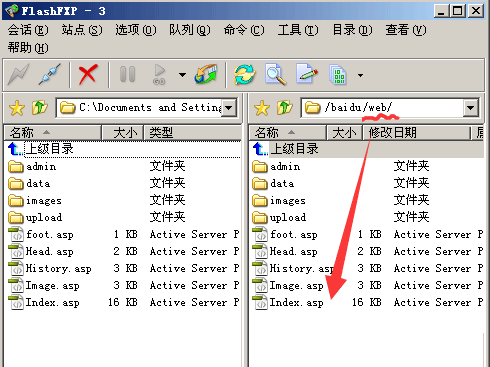The image size is (490, 367).
Task: Open the 帮助(H) menu
Action: [28, 48]
